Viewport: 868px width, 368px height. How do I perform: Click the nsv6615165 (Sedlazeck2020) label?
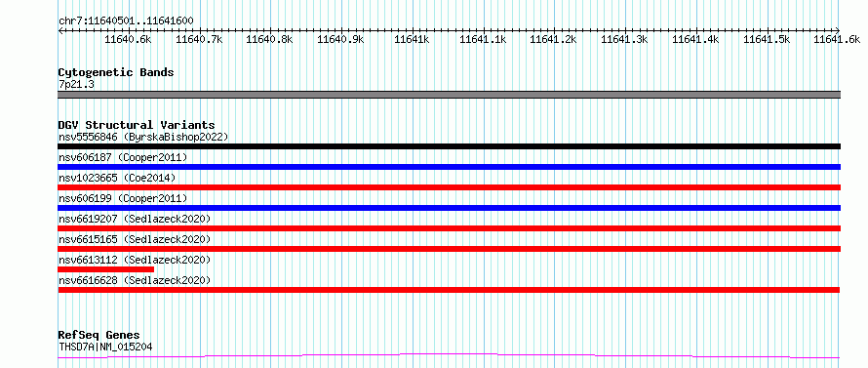point(135,239)
